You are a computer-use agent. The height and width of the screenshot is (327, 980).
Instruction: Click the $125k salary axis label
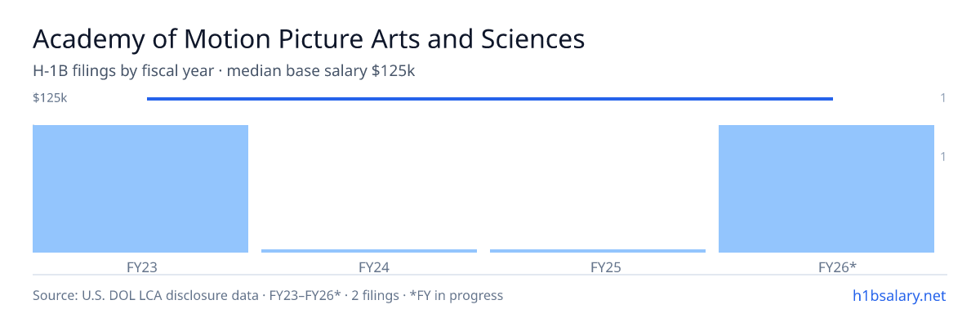click(50, 98)
